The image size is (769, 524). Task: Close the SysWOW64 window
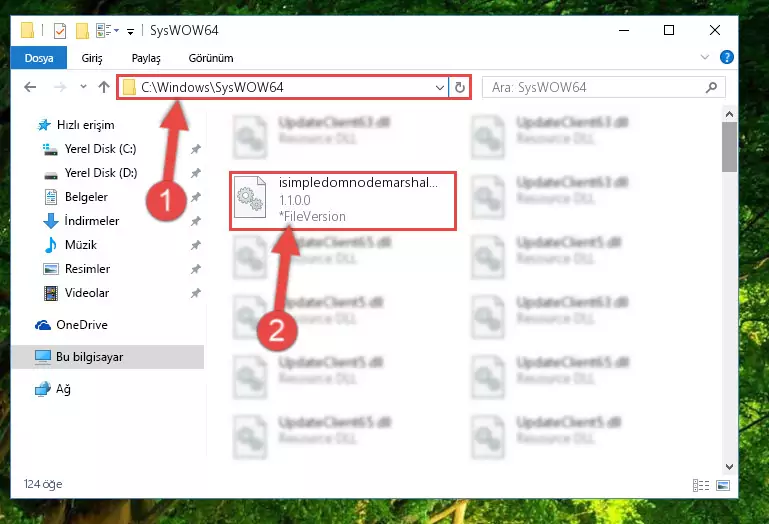pos(715,30)
